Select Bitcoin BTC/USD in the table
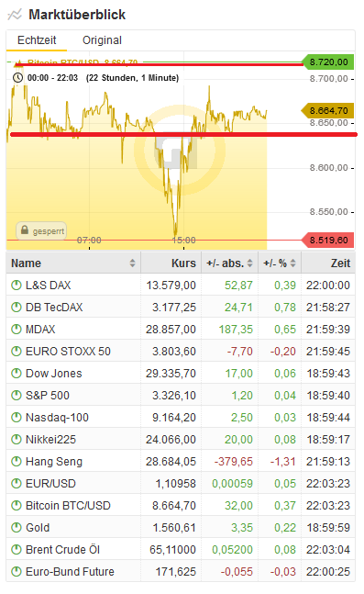Viewport: 364px width, 594px height. click(x=68, y=505)
